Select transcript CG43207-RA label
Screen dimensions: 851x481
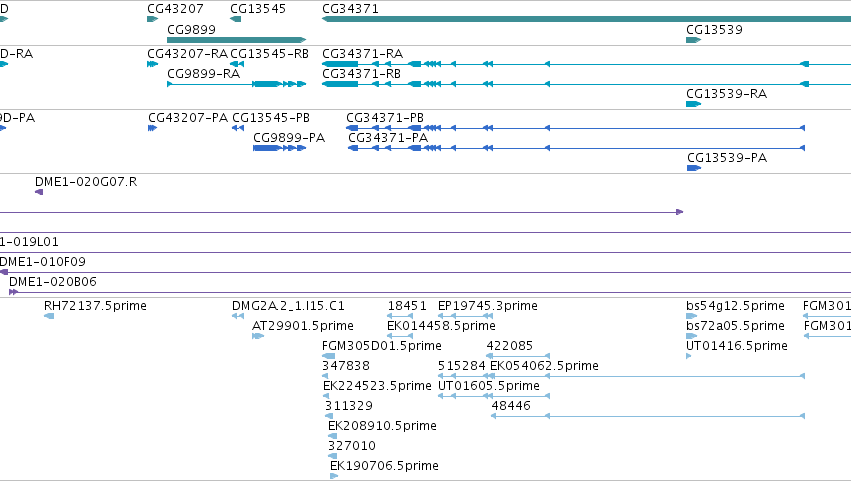tap(187, 54)
